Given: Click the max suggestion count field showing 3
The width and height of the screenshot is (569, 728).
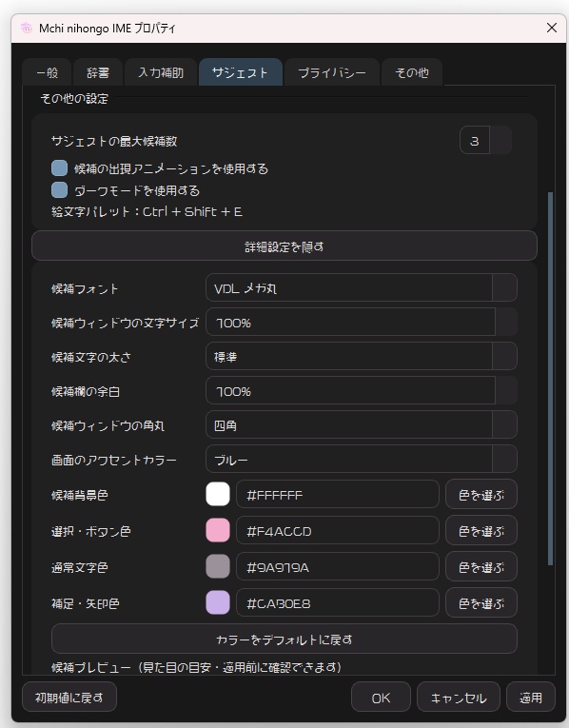Looking at the screenshot, I should click(474, 140).
